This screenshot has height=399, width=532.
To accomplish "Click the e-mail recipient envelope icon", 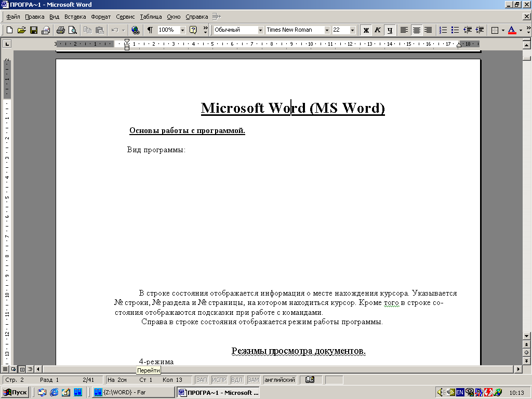I will (46, 30).
